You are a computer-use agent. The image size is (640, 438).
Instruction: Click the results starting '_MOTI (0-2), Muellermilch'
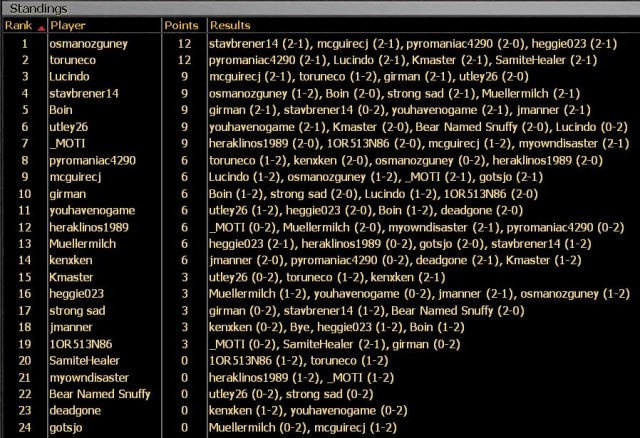[417, 227]
